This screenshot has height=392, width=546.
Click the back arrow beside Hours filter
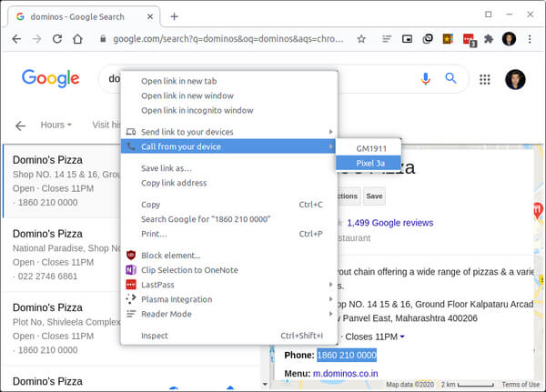coord(20,126)
